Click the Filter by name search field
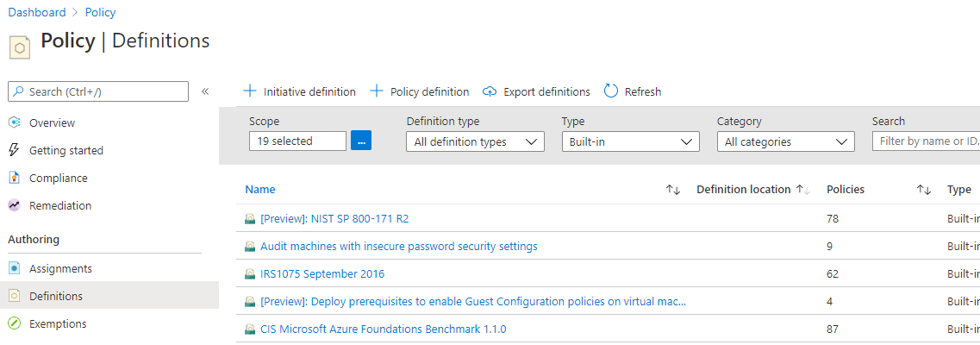Image resolution: width=980 pixels, height=345 pixels. pyautogui.click(x=926, y=141)
